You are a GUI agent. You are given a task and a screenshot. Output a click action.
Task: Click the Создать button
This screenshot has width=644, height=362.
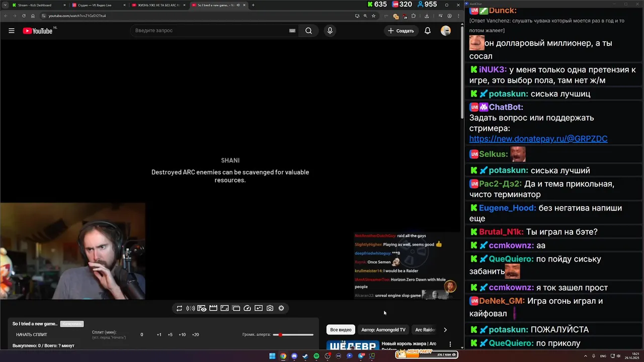pos(401,31)
